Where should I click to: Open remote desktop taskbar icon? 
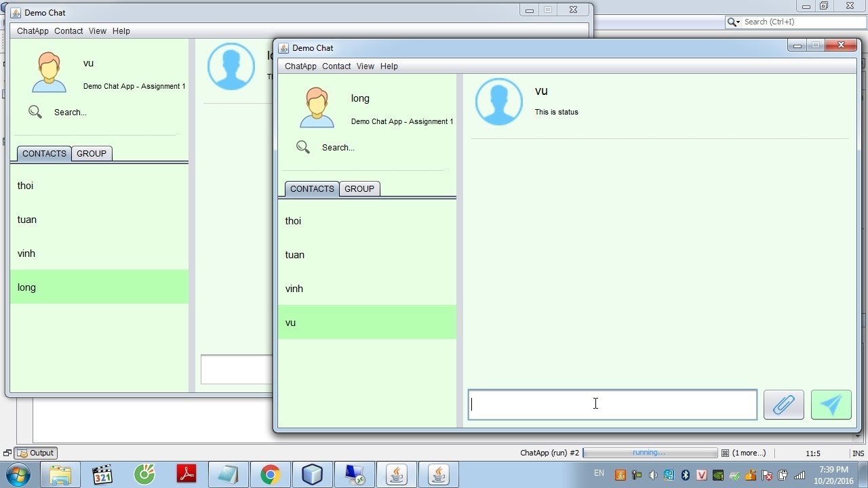point(354,474)
